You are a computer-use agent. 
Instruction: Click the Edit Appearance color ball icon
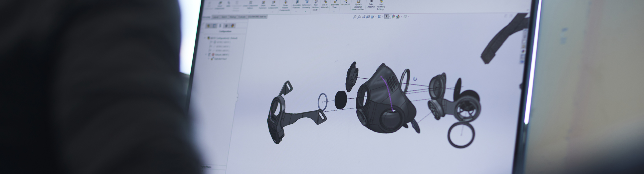[393, 16]
